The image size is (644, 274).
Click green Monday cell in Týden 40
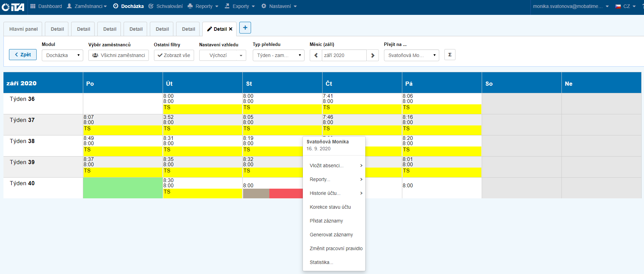point(123,188)
